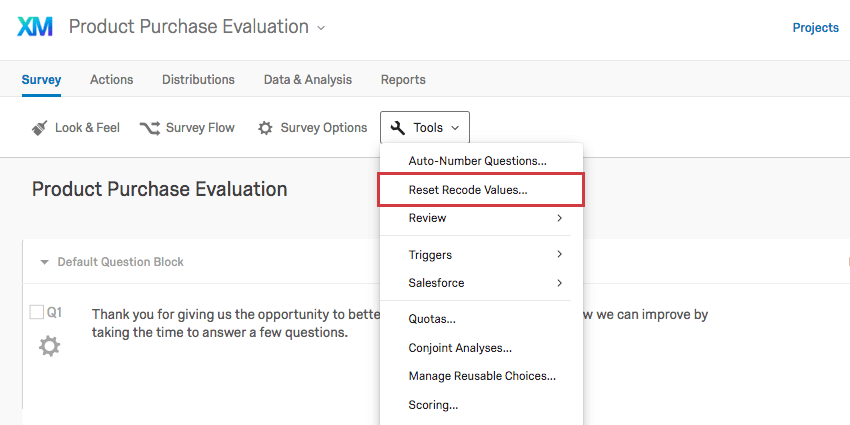Click the Survey Flow arrows icon
The height and width of the screenshot is (425, 850).
click(149, 128)
